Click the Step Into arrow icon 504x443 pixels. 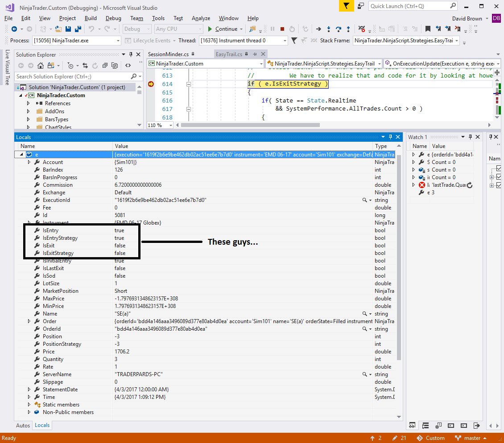(x=329, y=29)
